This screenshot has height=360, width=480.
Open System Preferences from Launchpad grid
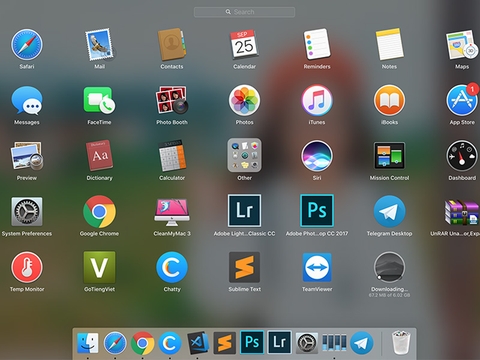click(27, 212)
